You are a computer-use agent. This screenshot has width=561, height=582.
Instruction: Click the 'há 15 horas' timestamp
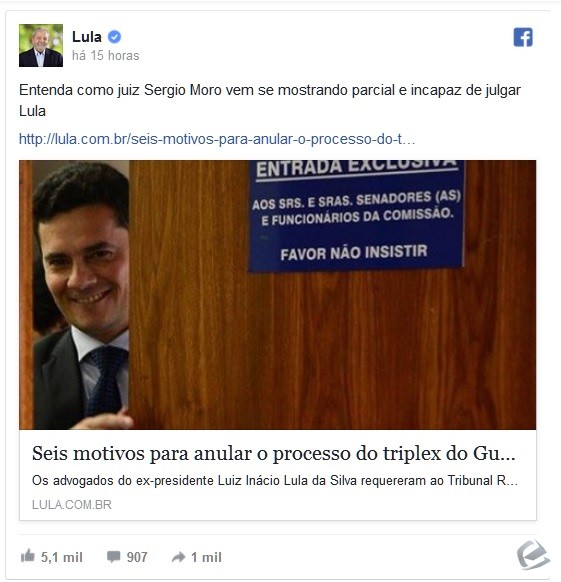pos(105,56)
